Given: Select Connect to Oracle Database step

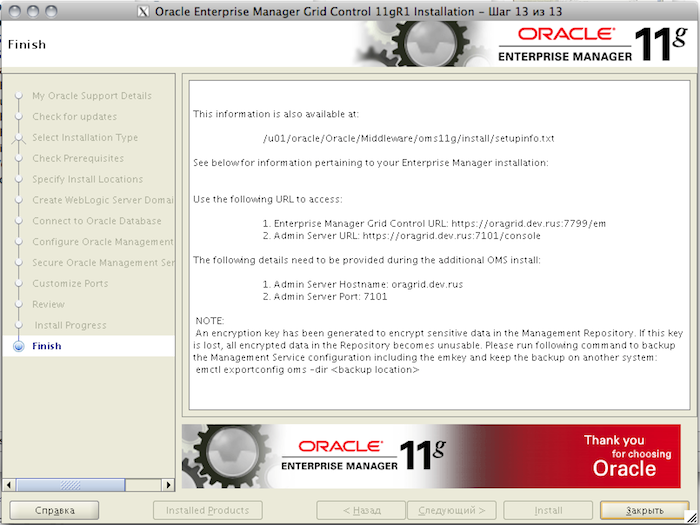Looking at the screenshot, I should pyautogui.click(x=96, y=221).
